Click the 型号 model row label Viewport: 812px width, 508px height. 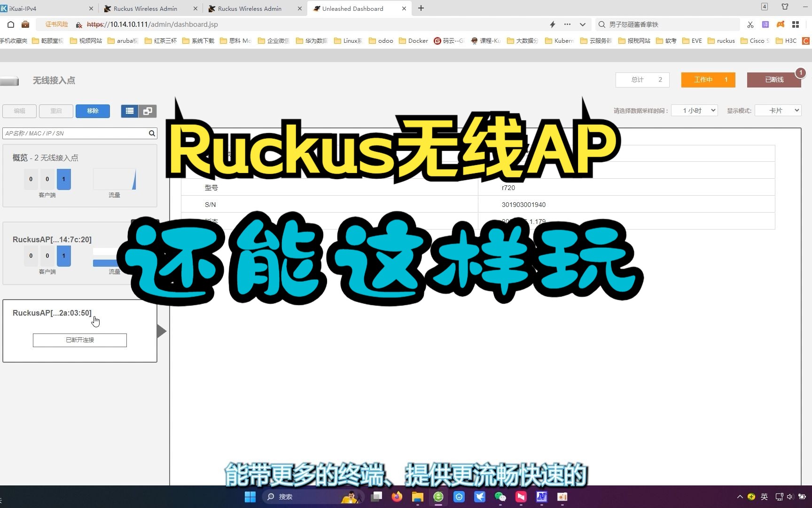click(211, 188)
